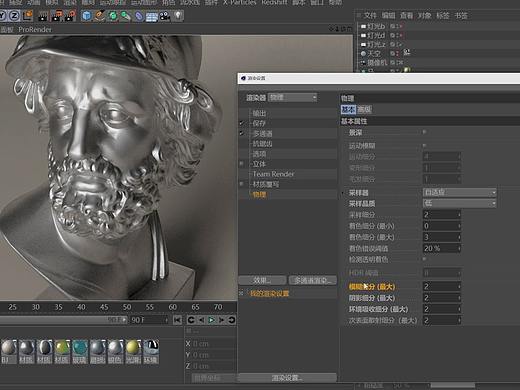Click the bottom 渲染设置... button
This screenshot has height=390, width=520.
coord(287,378)
